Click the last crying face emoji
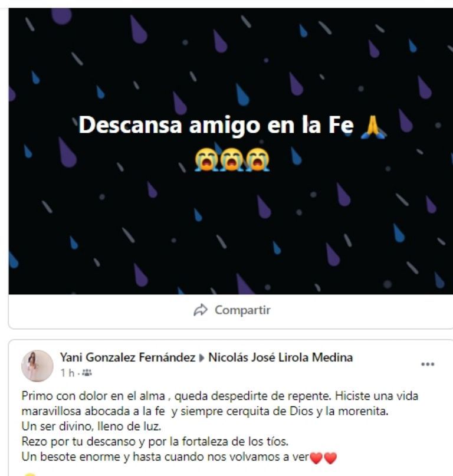This screenshot has width=453, height=476. pos(258,160)
